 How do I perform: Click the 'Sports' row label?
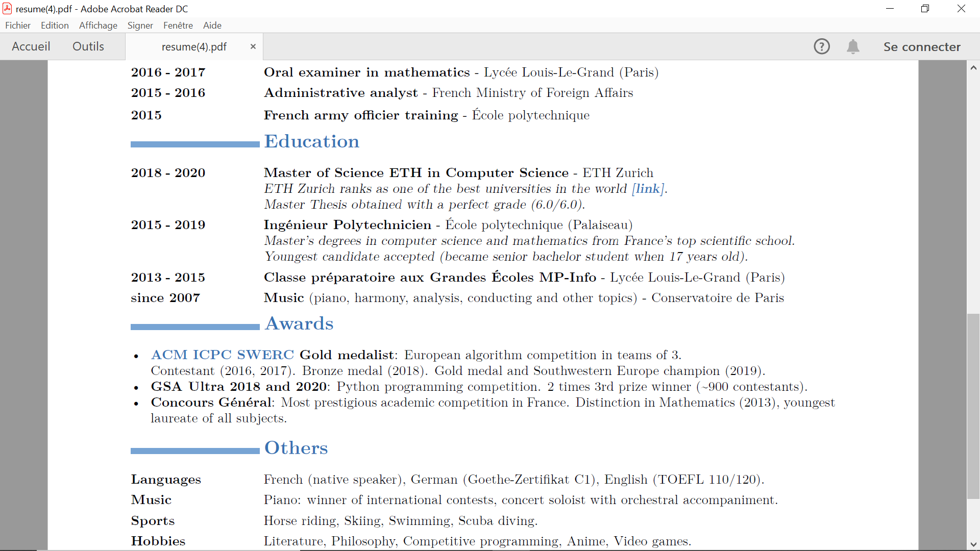pos(153,521)
